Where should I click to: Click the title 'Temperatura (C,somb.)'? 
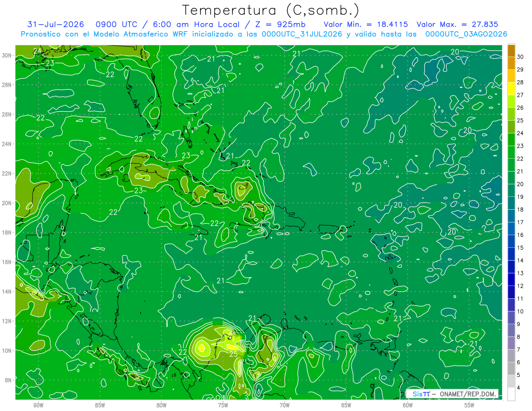coord(271,11)
